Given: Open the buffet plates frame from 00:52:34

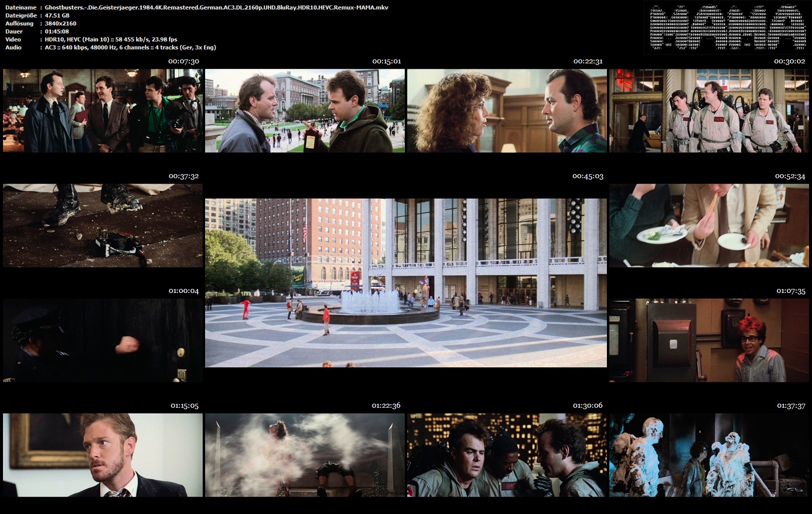Looking at the screenshot, I should point(709,226).
